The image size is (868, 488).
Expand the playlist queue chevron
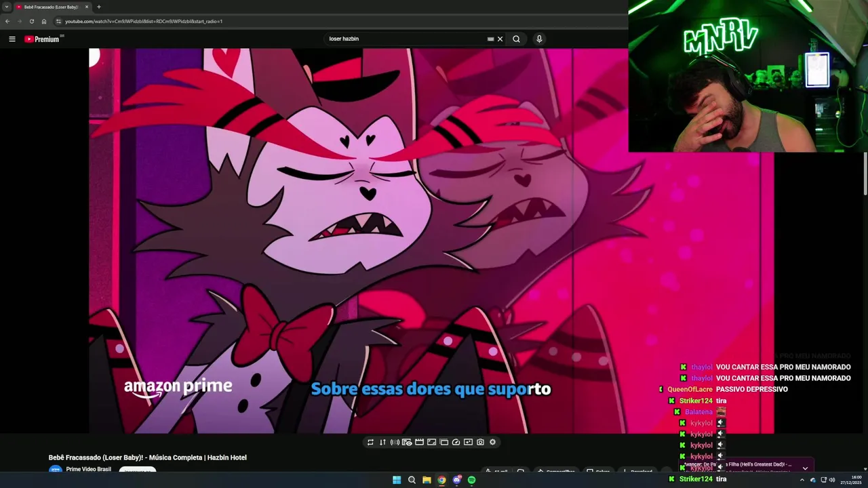click(805, 468)
